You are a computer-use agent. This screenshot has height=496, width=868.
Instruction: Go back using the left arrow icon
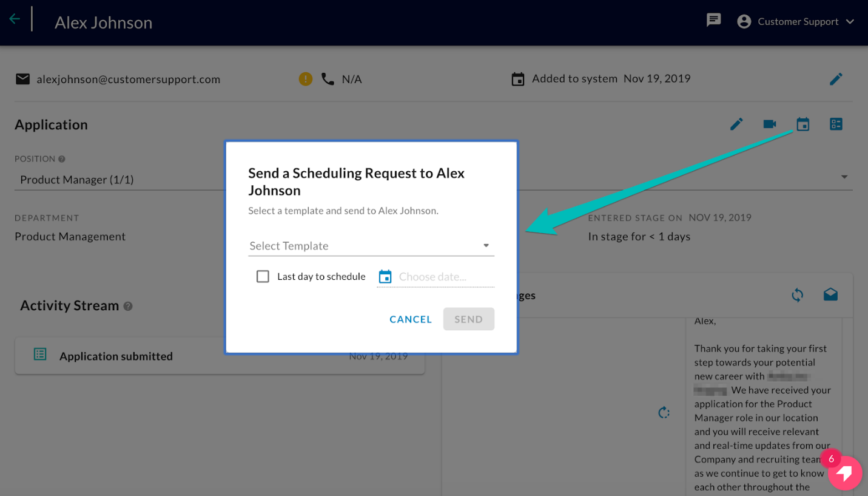coord(15,19)
